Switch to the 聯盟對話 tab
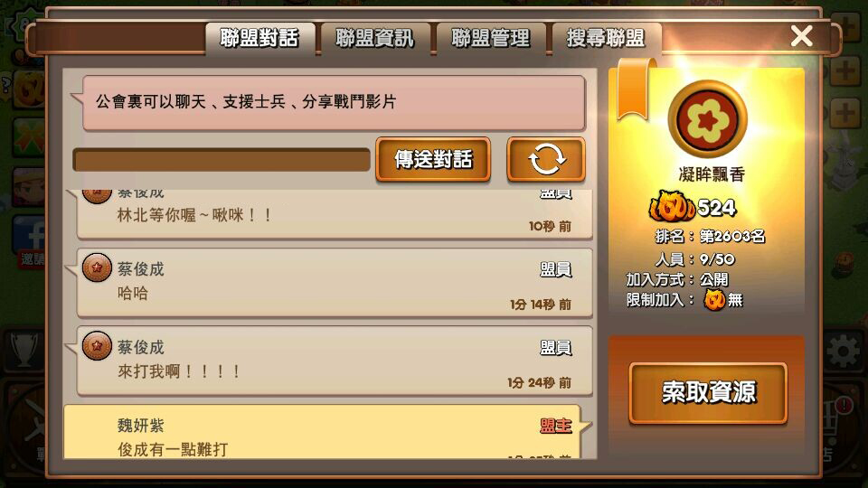The width and height of the screenshot is (868, 488). [259, 38]
